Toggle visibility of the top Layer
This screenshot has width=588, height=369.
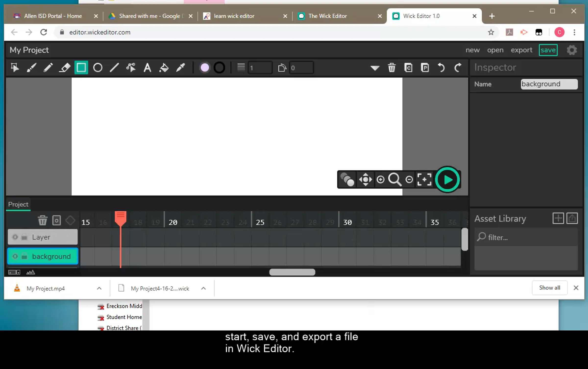point(15,237)
